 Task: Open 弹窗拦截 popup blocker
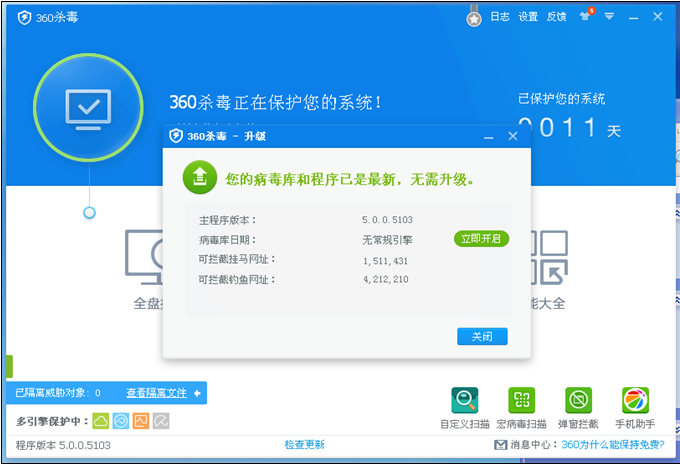click(x=578, y=408)
